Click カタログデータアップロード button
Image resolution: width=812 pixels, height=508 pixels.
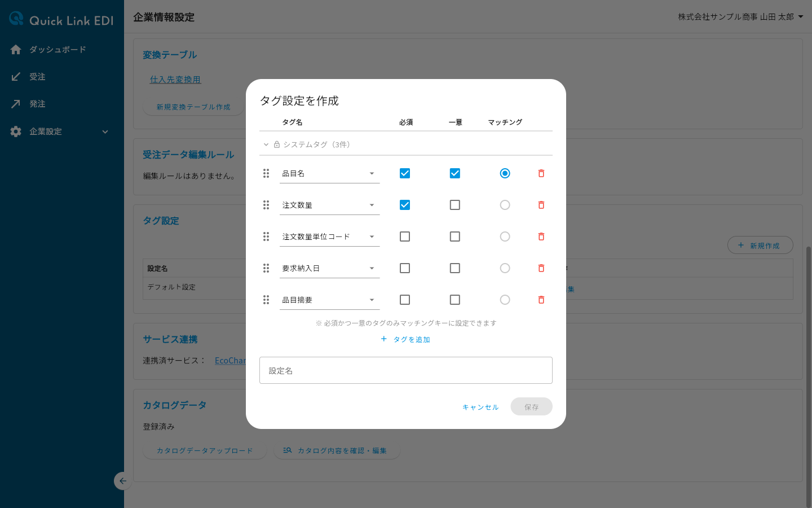tap(205, 450)
